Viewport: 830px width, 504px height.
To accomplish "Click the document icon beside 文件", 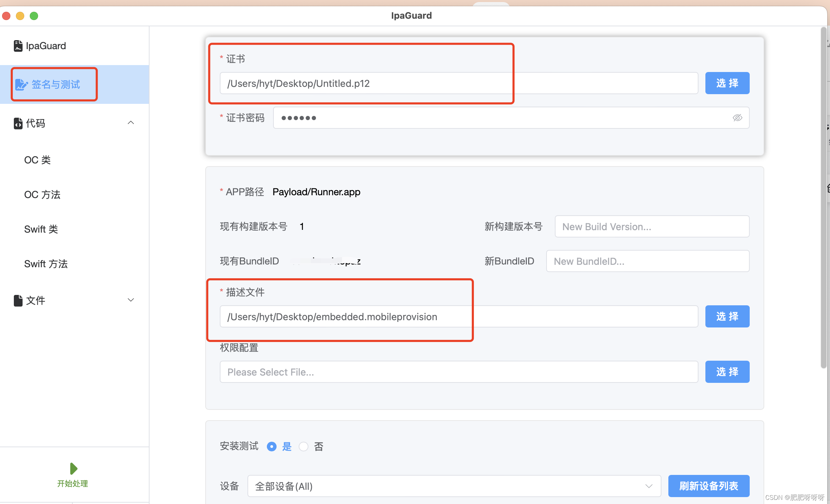I will pos(18,300).
